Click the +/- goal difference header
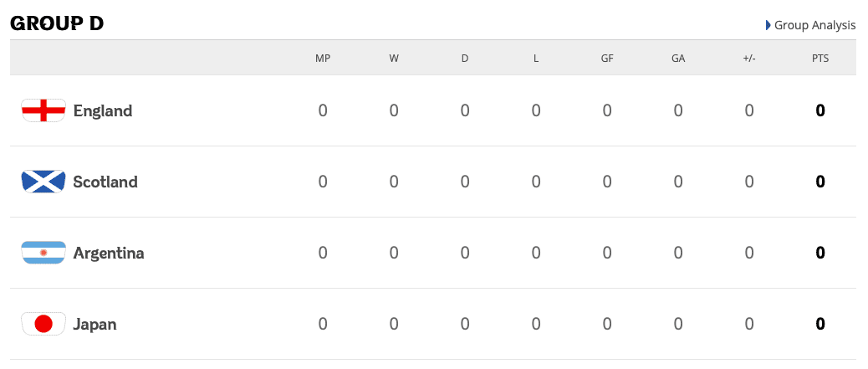 click(749, 59)
